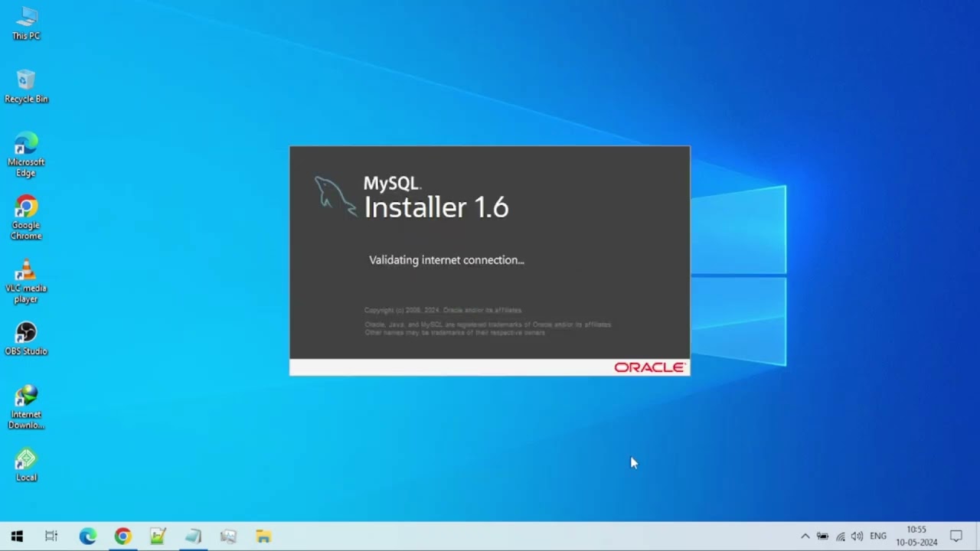980x551 pixels.
Task: Switch to Google Chrome in the taskbar
Action: tap(122, 536)
